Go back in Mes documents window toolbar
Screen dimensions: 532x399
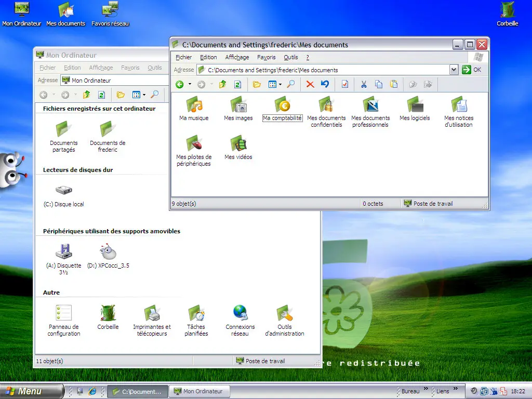coord(179,85)
